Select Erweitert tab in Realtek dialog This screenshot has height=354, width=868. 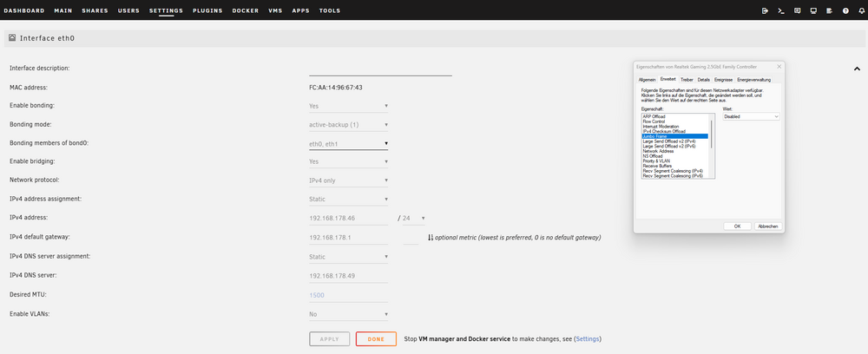tap(668, 79)
